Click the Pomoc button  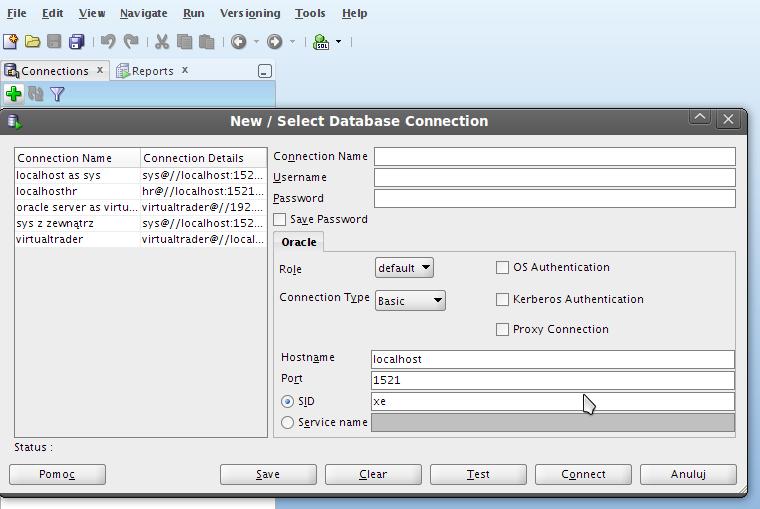57,474
